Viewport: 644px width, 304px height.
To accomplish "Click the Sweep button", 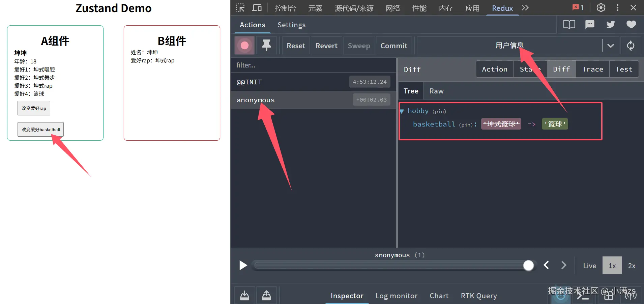I will click(359, 46).
